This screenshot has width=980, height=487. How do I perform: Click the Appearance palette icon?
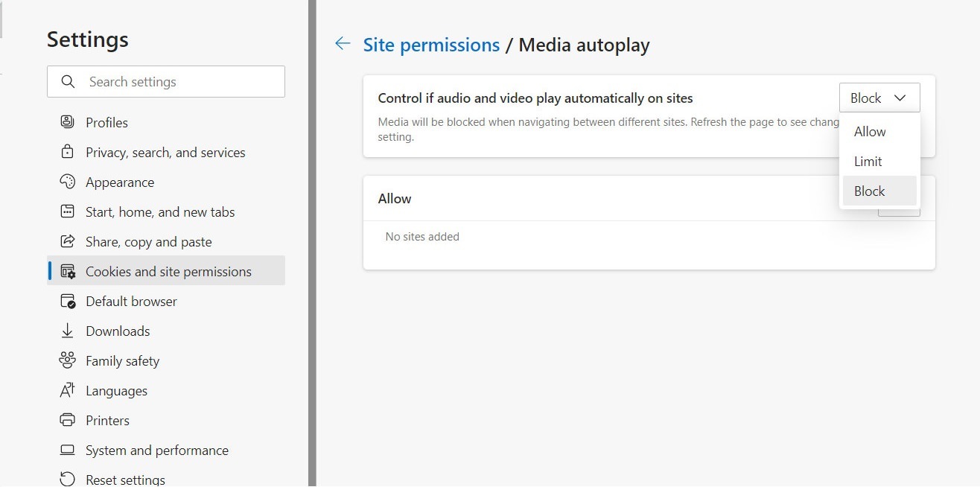click(68, 182)
